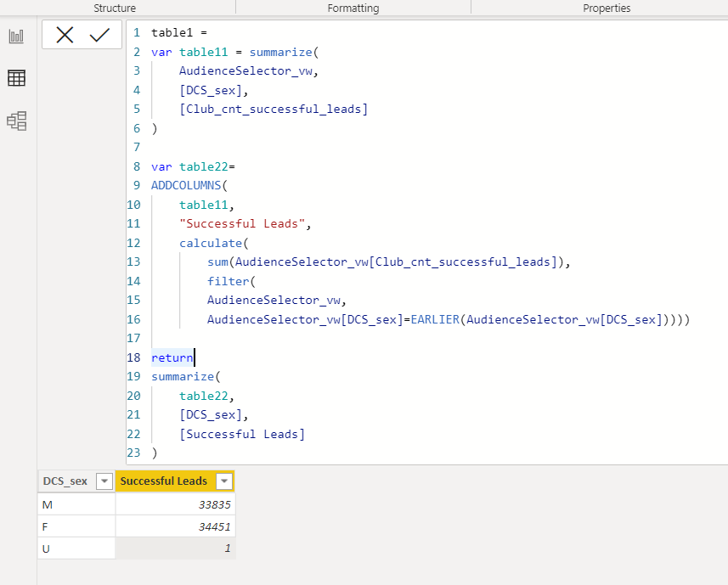Click 'AudienceSelector_vw,' on line 3
This screenshot has height=585, width=728.
click(249, 71)
